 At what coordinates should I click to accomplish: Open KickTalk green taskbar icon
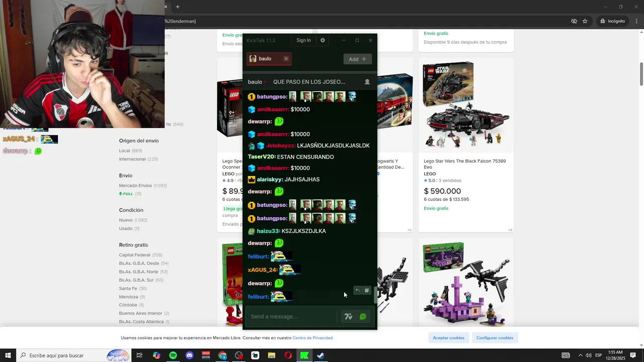point(304,355)
